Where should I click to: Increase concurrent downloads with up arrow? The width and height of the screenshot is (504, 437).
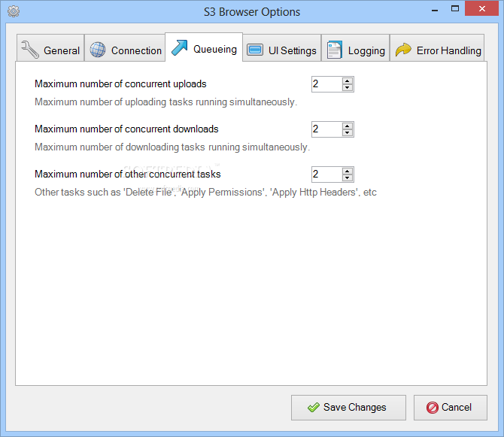pyautogui.click(x=347, y=126)
